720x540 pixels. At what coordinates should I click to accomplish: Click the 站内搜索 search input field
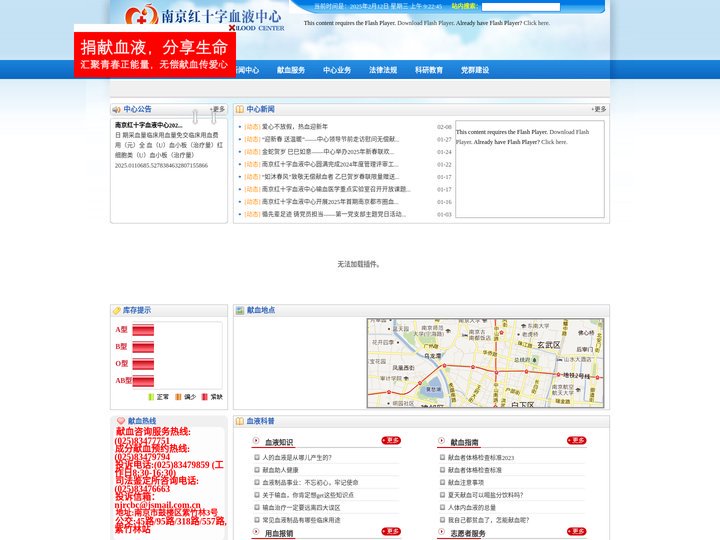click(x=521, y=7)
